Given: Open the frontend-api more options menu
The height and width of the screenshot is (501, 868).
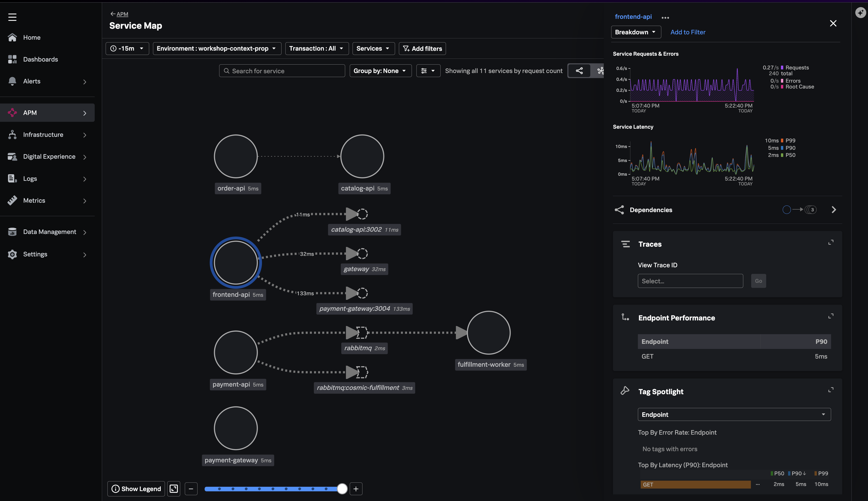Looking at the screenshot, I should (x=665, y=18).
